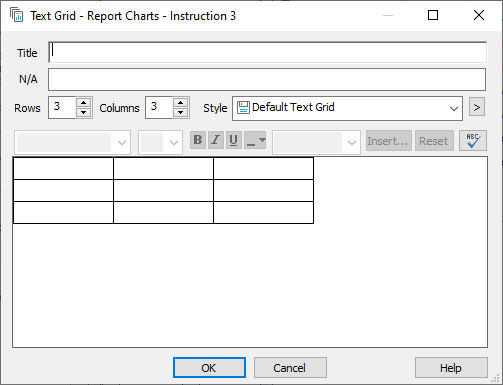
Task: Click the save icon in the Style box
Action: click(243, 107)
